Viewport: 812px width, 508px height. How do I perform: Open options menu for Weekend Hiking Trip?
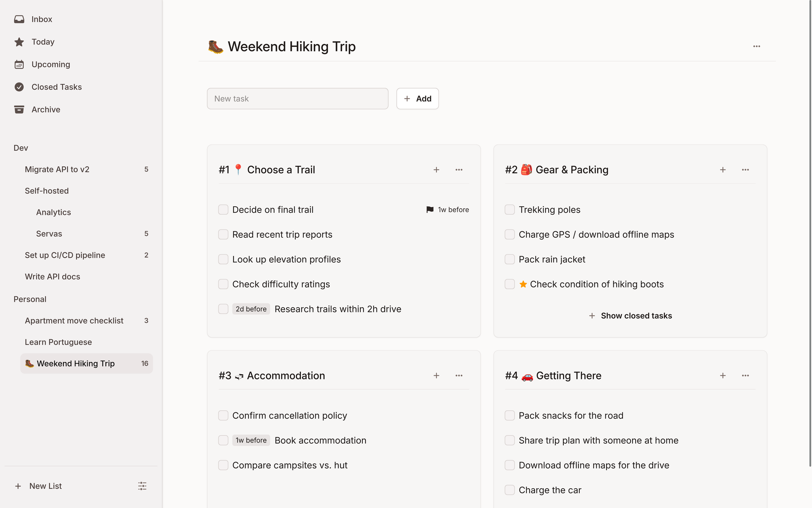756,46
